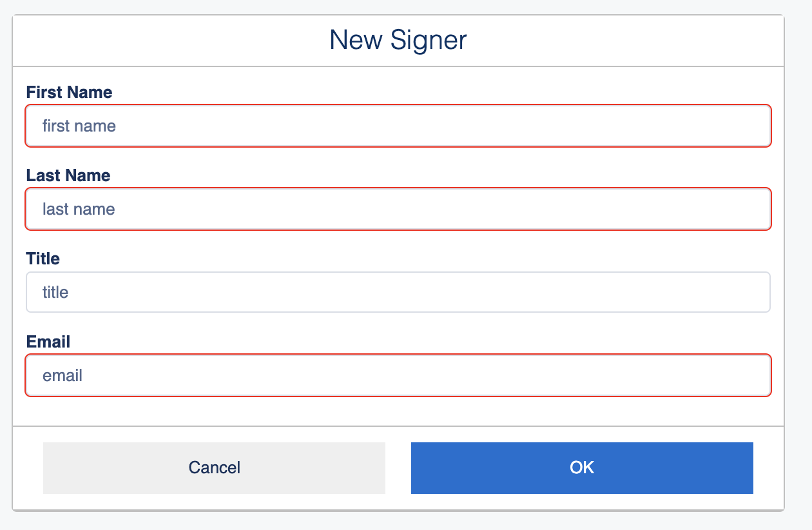Click the gap between Cancel and OK buttons
812x530 pixels.
398,467
